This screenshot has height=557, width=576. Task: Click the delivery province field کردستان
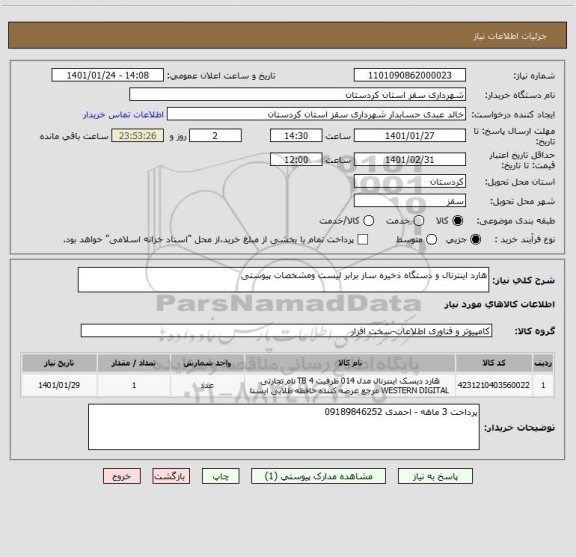coord(410,182)
